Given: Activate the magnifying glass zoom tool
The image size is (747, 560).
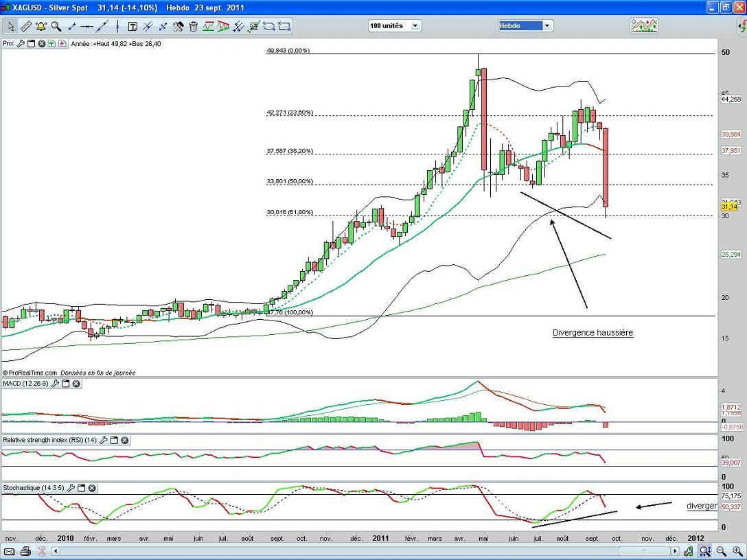Looking at the screenshot, I should pyautogui.click(x=56, y=27).
